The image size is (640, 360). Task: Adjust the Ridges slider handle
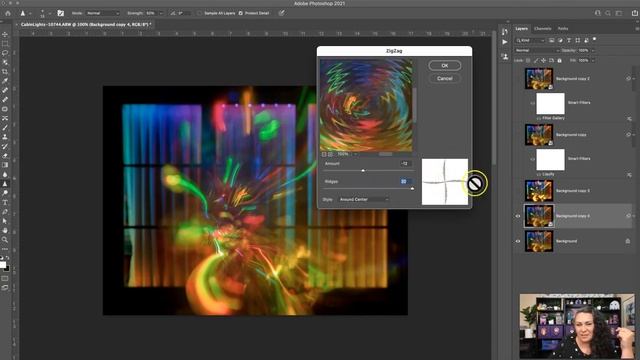[412, 189]
